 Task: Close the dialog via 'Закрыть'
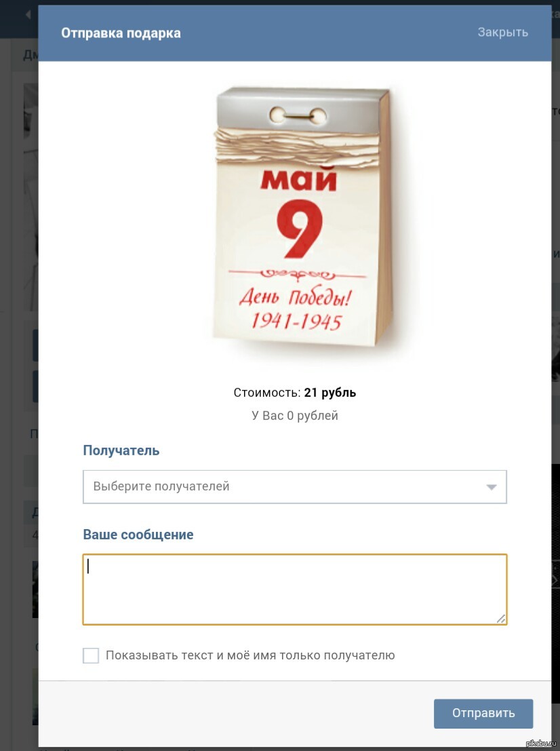pos(502,32)
